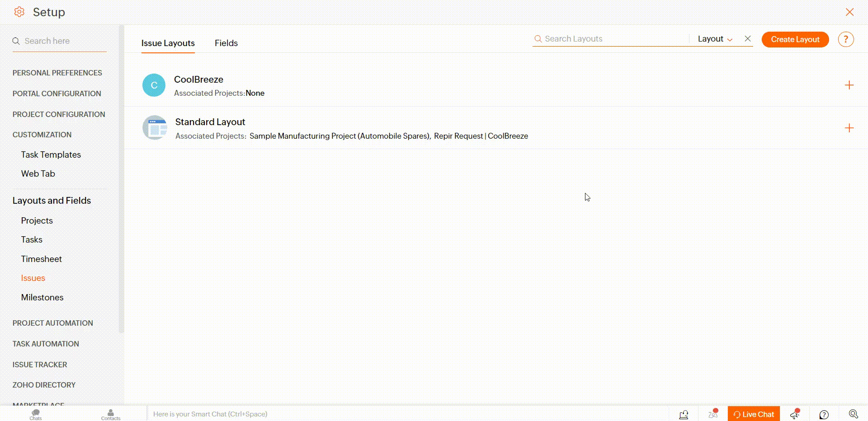Image resolution: width=868 pixels, height=421 pixels.
Task: Select the Issue Layouts tab
Action: click(168, 43)
